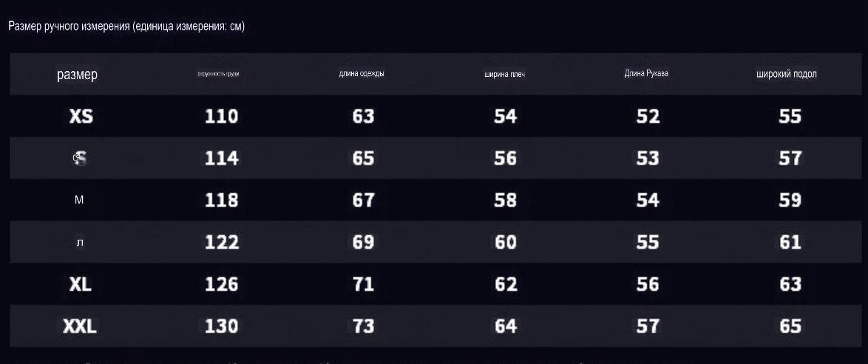
Task: Click the chest value 122 cell
Action: click(221, 242)
